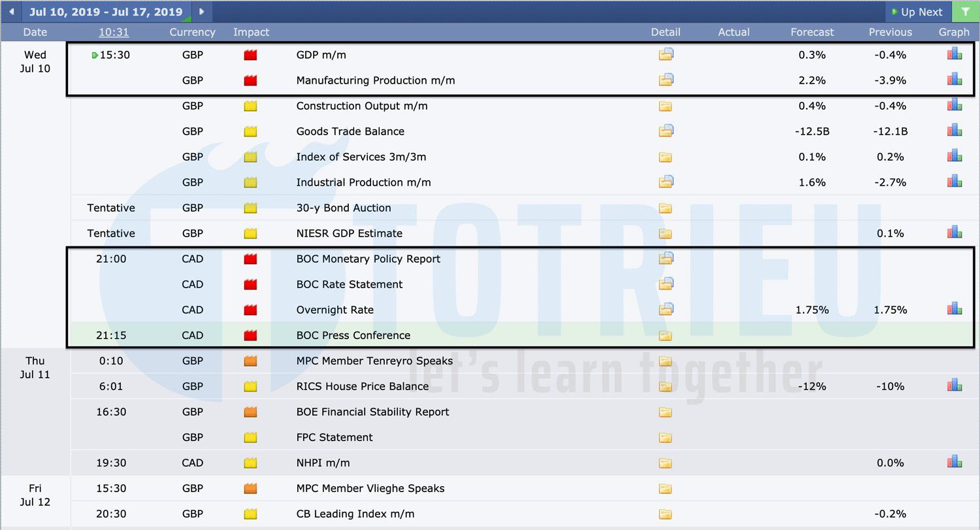This screenshot has height=530, width=980.
Task: Click the yellow impact icon for NHPI m/m
Action: [250, 462]
